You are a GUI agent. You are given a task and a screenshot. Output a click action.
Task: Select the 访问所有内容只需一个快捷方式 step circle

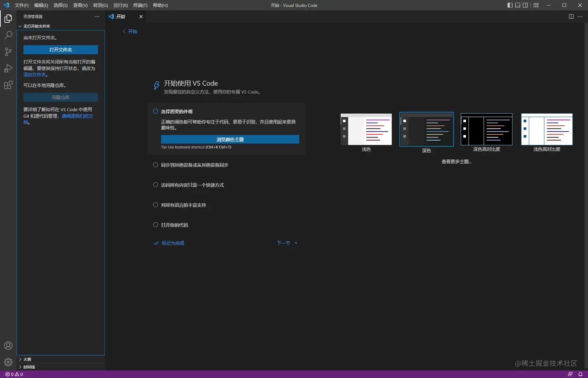pyautogui.click(x=156, y=185)
